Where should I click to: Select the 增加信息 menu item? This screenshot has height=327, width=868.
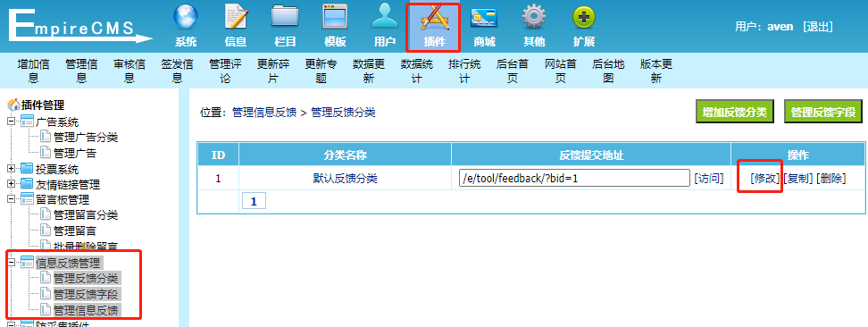(33, 71)
